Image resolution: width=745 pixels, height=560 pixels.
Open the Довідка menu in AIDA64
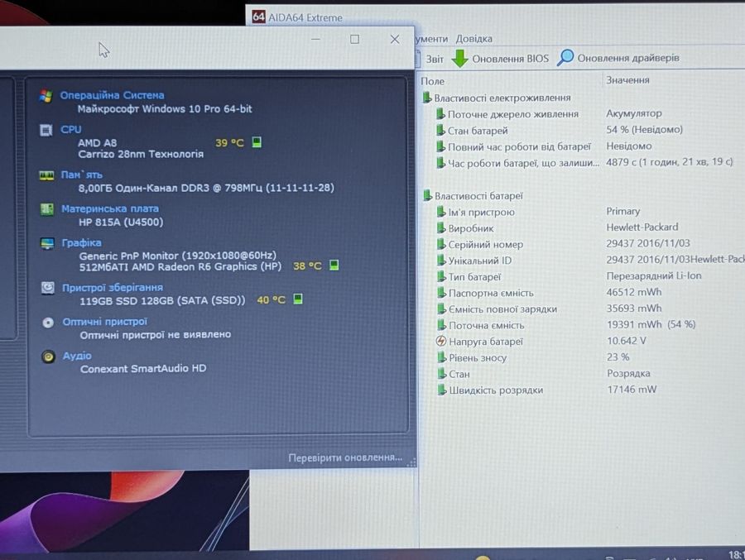coord(473,39)
